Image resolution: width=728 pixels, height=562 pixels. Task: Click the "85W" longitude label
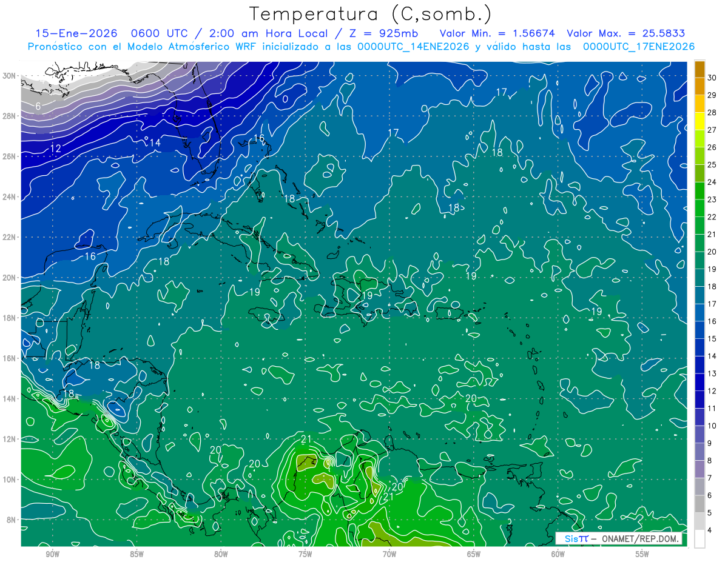136,554
